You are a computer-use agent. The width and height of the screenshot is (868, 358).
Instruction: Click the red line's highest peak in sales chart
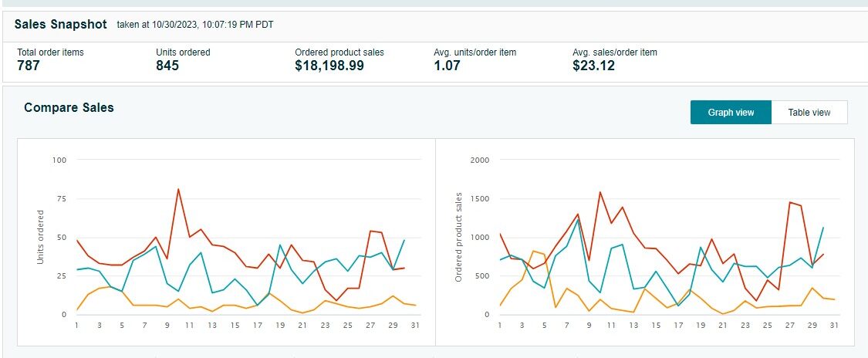(x=600, y=192)
